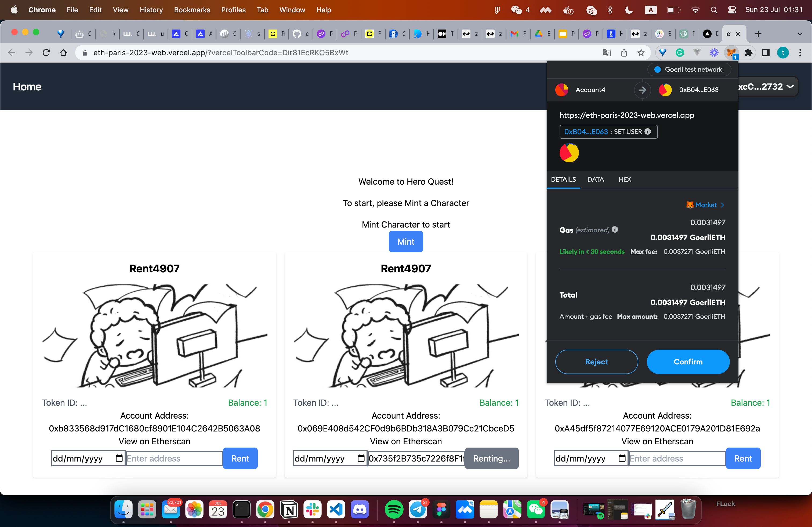Click the first card's character image

(x=155, y=336)
